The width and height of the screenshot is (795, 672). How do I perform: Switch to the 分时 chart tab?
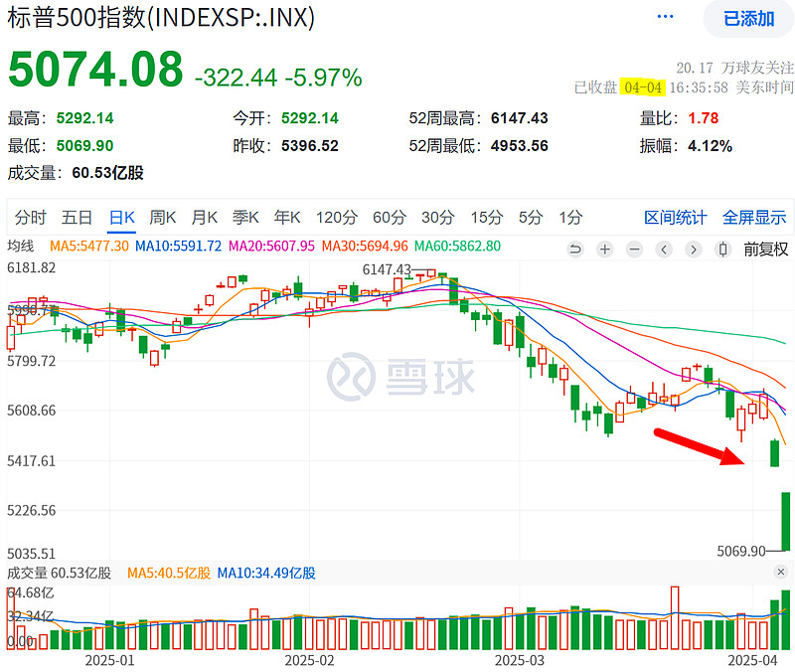[30, 218]
